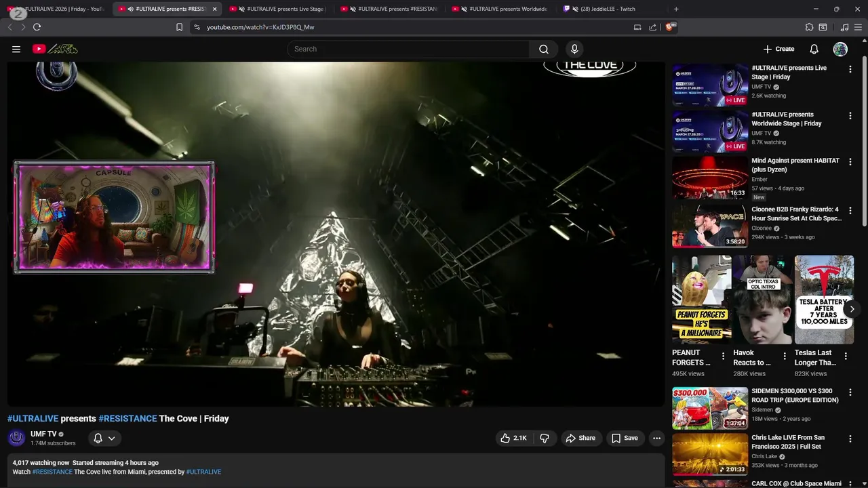Open UMF TV channel name link
868x488 pixels.
[x=43, y=434]
